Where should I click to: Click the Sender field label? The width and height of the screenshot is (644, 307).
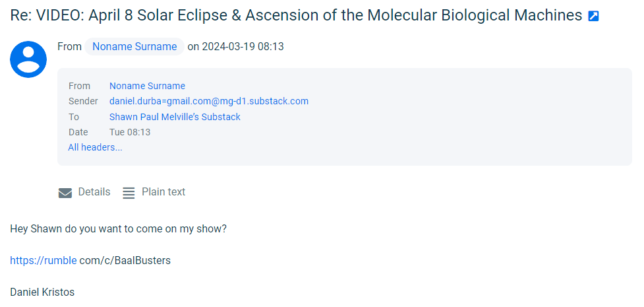[x=83, y=101]
